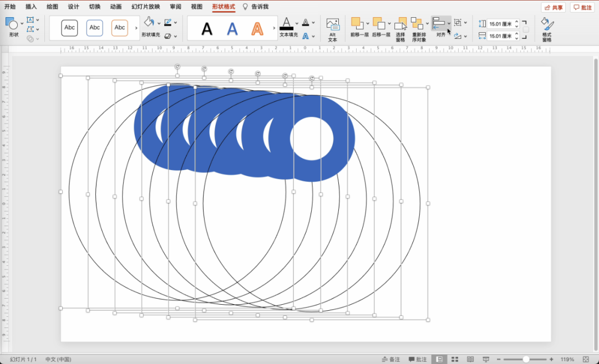The width and height of the screenshot is (599, 364).
Task: Switch to normal view icon
Action: click(x=439, y=359)
